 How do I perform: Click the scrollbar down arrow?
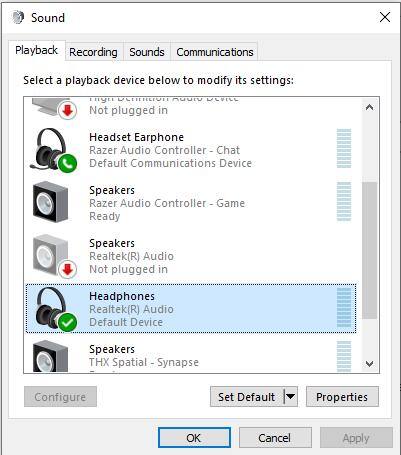(369, 363)
